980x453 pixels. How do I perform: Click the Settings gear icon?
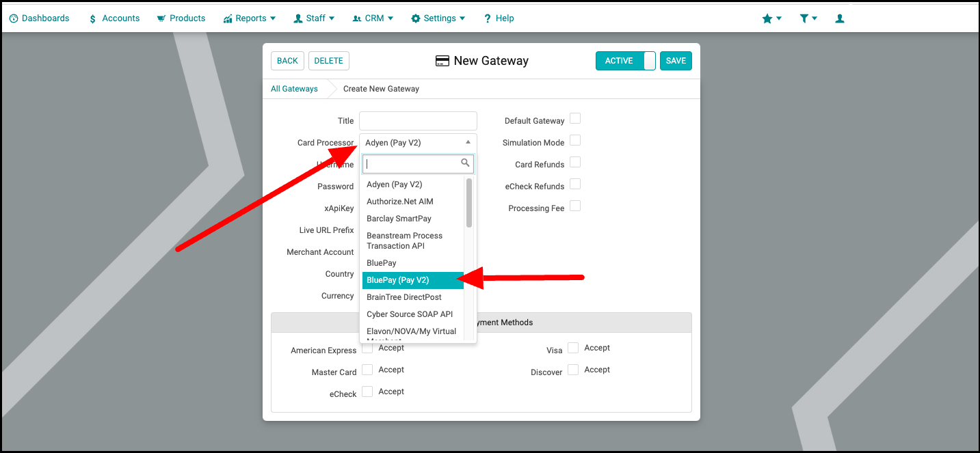pos(415,18)
